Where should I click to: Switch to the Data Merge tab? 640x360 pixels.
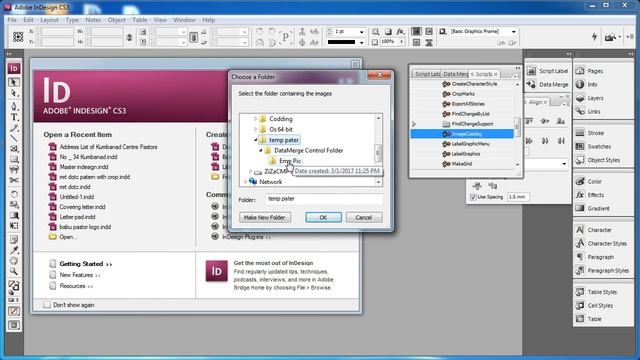[455, 74]
